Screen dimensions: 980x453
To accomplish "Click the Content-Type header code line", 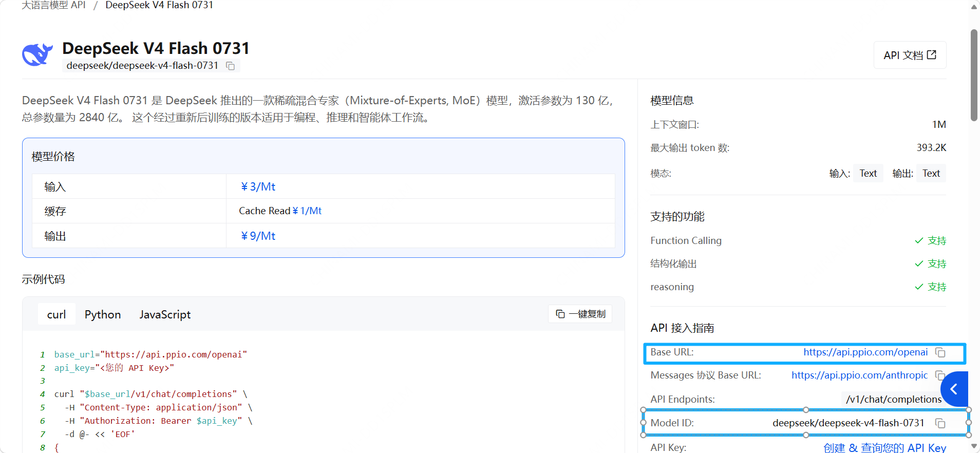I will (159, 407).
